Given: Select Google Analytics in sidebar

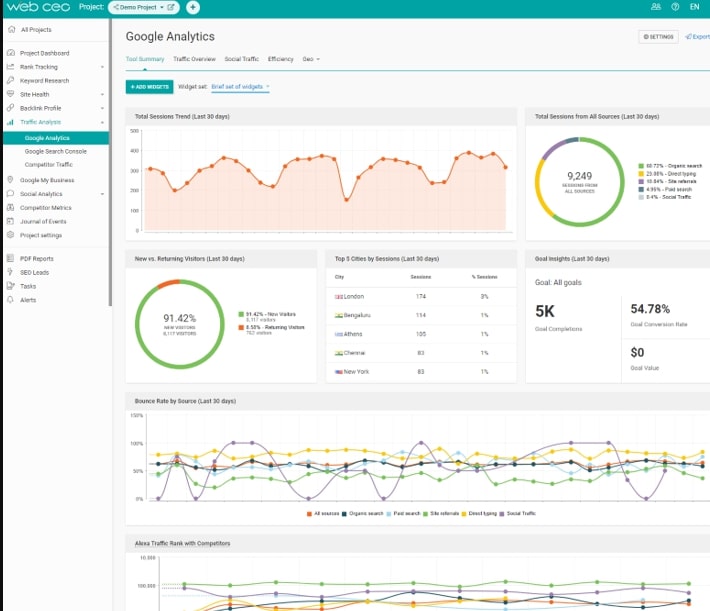Looking at the screenshot, I should tap(56, 138).
